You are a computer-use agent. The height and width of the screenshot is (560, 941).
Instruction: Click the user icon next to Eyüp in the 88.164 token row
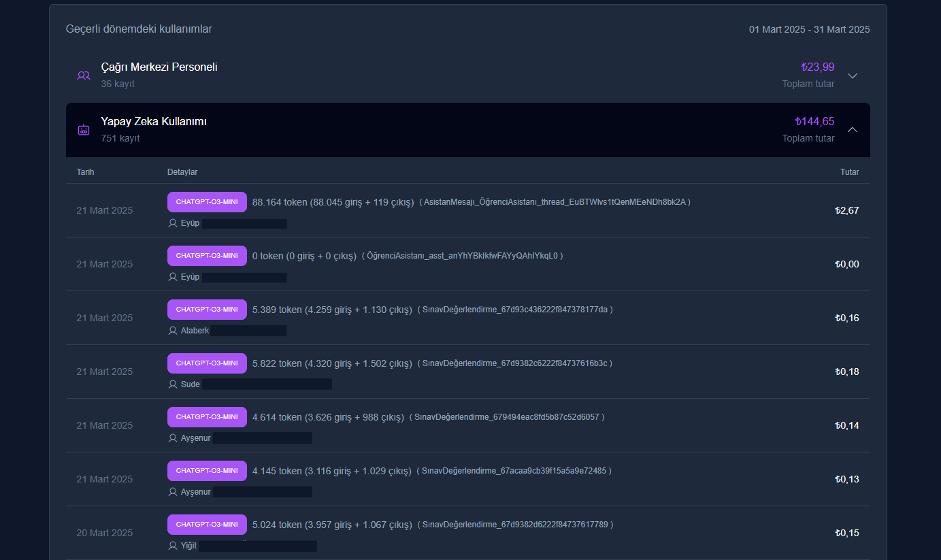[173, 223]
